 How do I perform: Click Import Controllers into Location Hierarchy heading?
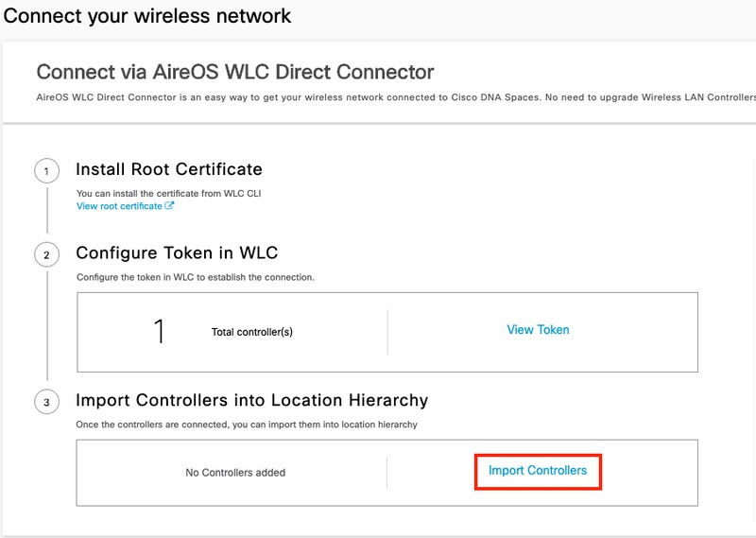pos(252,400)
